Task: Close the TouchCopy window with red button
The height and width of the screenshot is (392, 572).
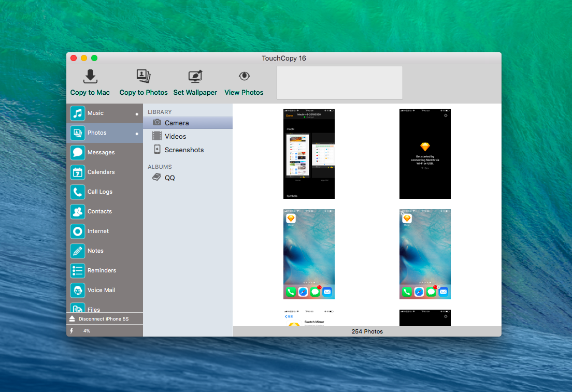Action: [74, 58]
